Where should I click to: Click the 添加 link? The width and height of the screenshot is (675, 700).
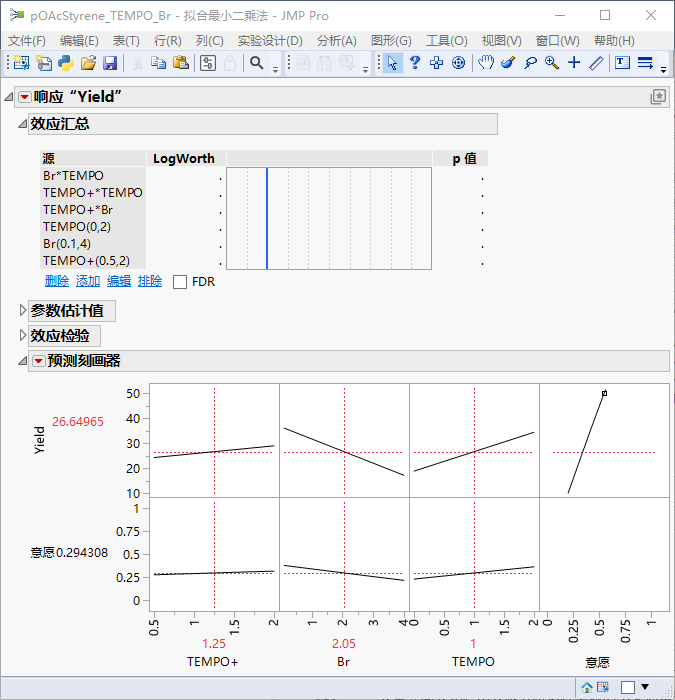(x=88, y=282)
